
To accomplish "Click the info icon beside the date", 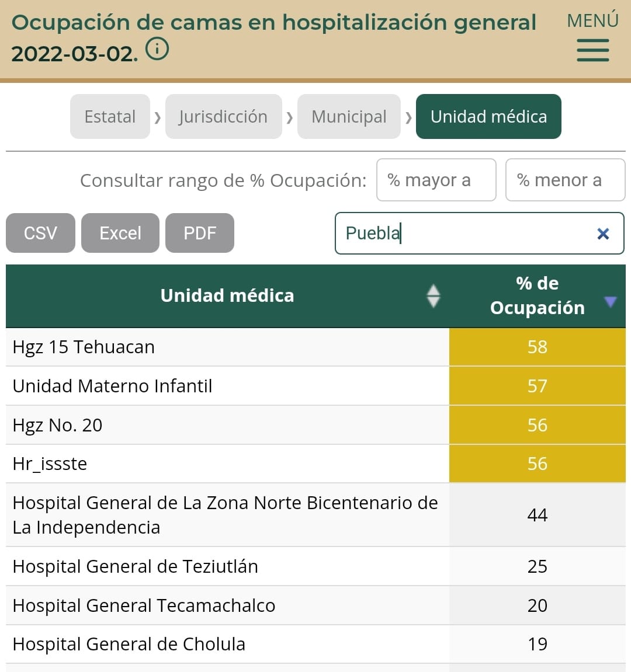I will [x=157, y=49].
